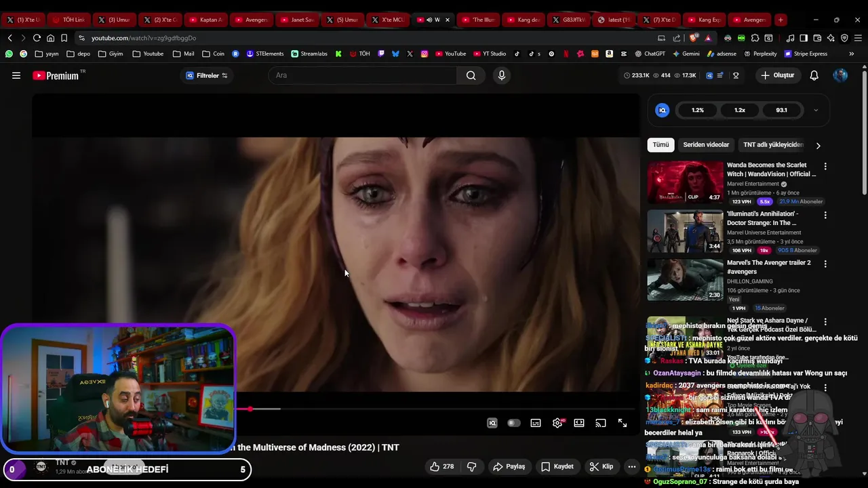Start voice search with microphone
868x488 pixels.
point(502,75)
